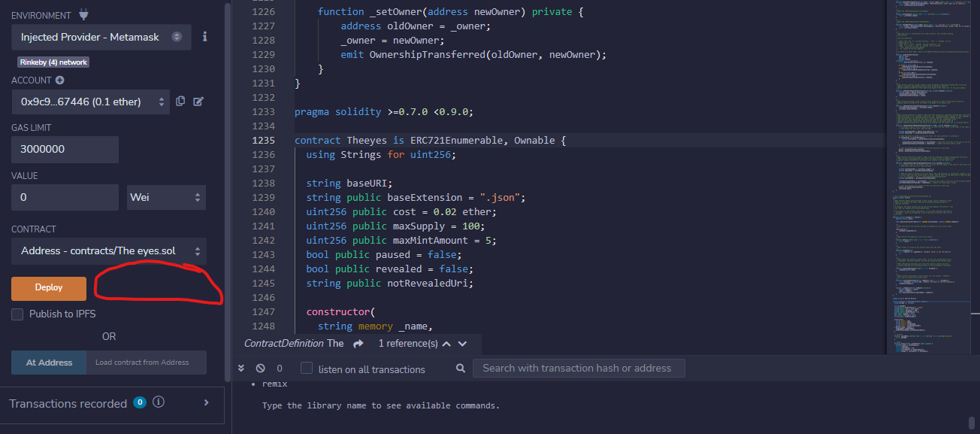Expand the Transactions recorded section
Image resolution: width=980 pixels, height=434 pixels.
[x=207, y=403]
